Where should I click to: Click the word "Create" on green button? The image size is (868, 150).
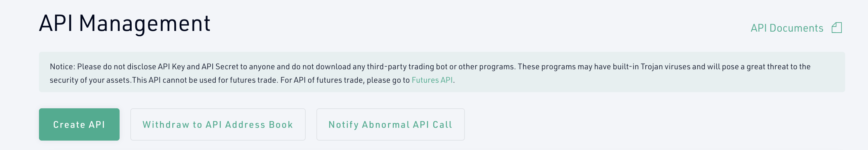coord(69,125)
